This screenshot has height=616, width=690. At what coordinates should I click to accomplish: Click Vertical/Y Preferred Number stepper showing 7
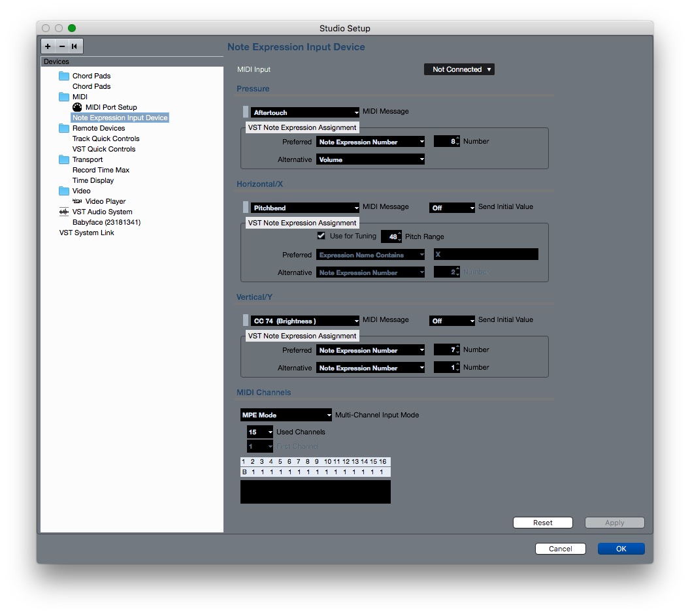[447, 349]
